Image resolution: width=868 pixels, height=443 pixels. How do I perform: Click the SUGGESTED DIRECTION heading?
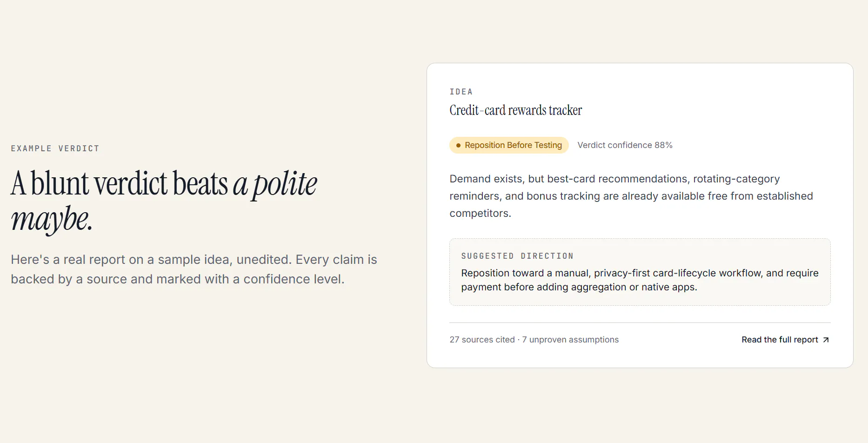(517, 256)
